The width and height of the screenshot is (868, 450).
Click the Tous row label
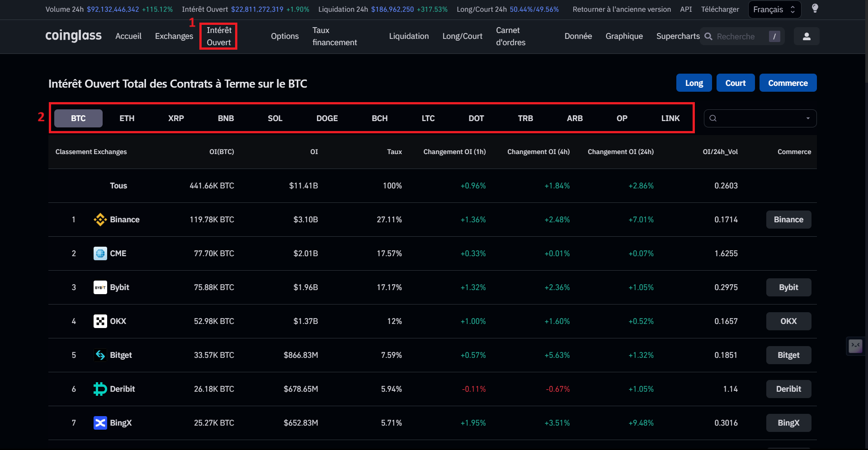(118, 186)
